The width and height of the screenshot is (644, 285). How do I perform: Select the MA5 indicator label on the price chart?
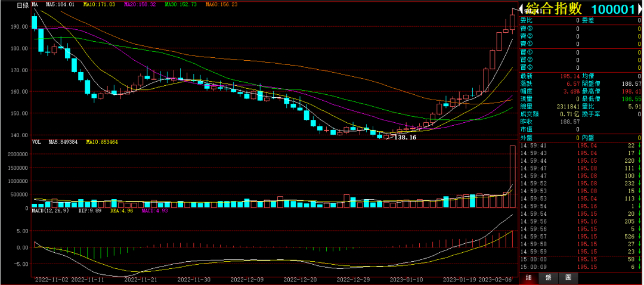click(60, 5)
